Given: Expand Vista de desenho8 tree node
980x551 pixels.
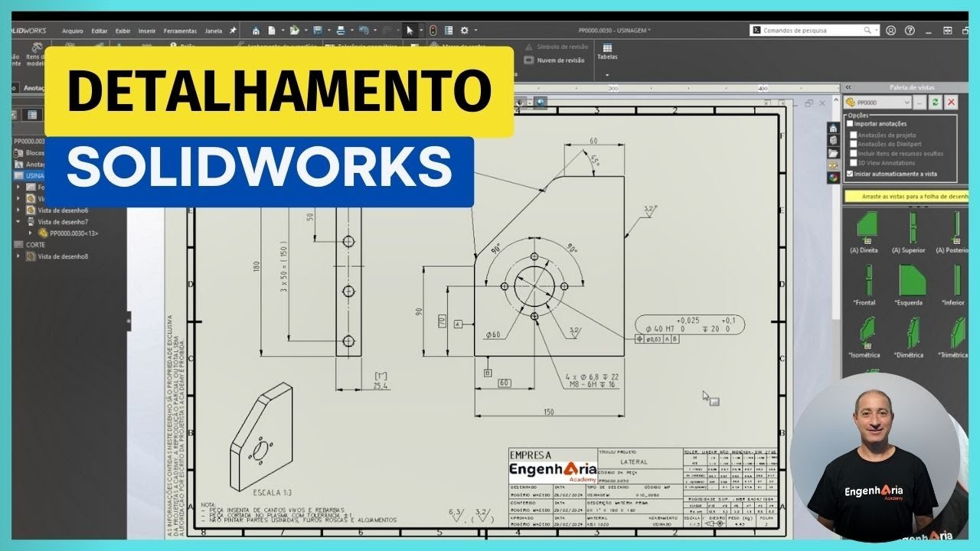Looking at the screenshot, I should [18, 256].
